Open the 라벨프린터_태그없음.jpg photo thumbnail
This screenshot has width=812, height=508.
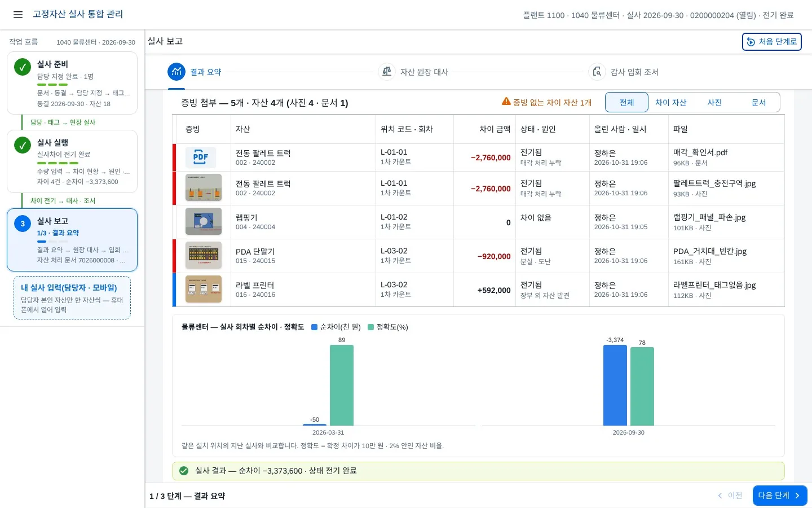point(204,289)
